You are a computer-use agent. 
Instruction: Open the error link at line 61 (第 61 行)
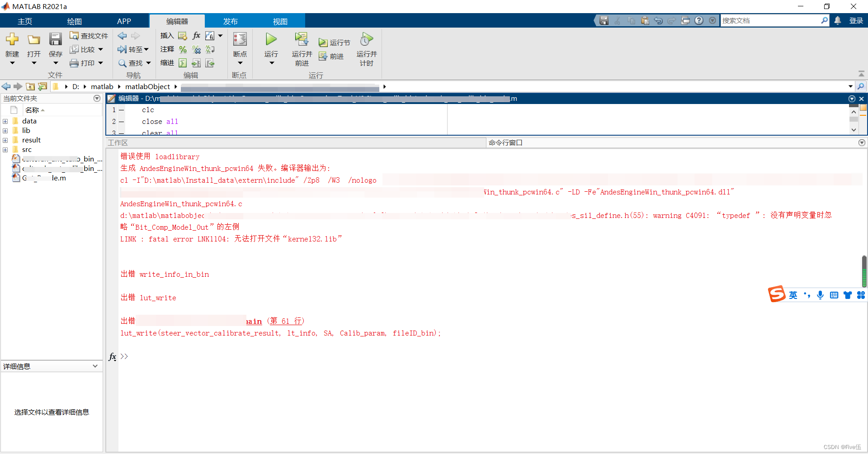tap(286, 321)
